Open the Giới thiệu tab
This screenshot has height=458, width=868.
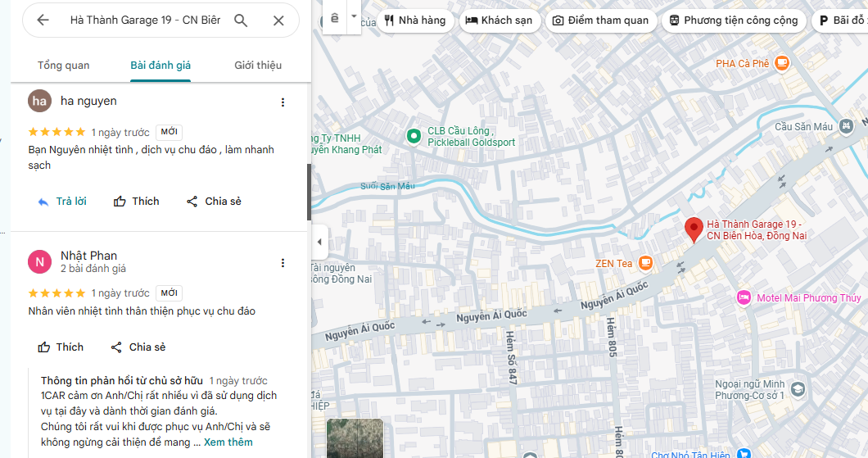click(258, 66)
